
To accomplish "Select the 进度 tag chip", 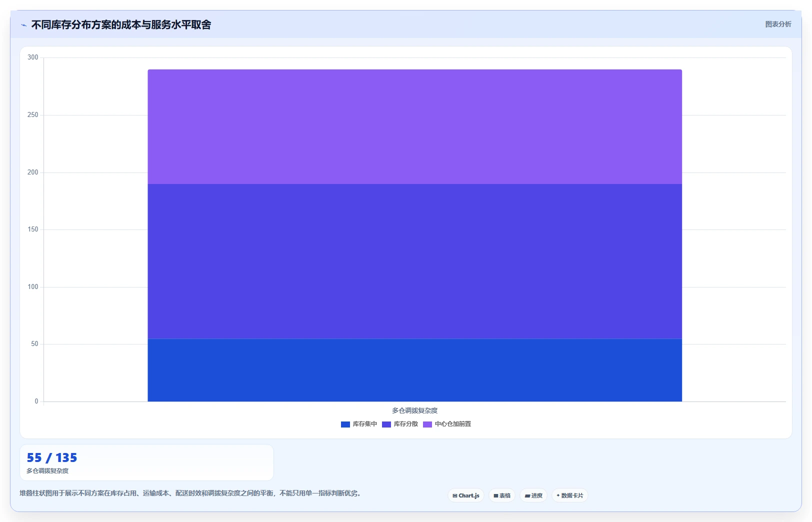I will [533, 495].
